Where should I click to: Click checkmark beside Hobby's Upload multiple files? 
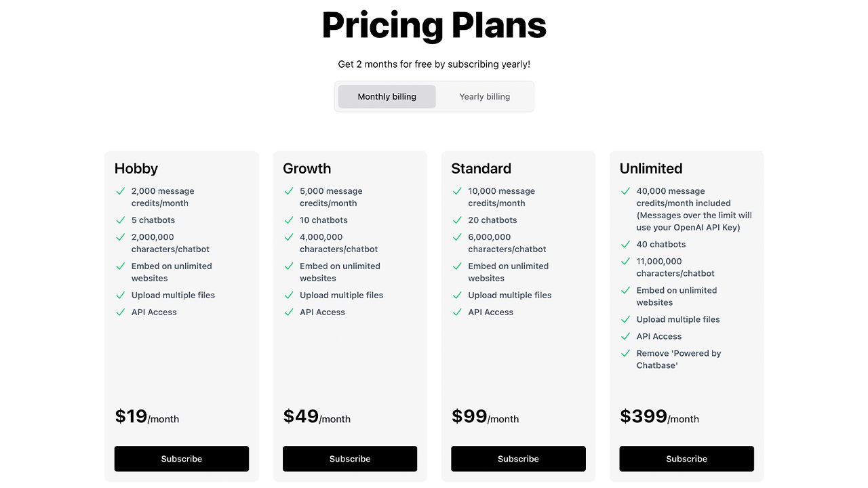[x=120, y=296]
